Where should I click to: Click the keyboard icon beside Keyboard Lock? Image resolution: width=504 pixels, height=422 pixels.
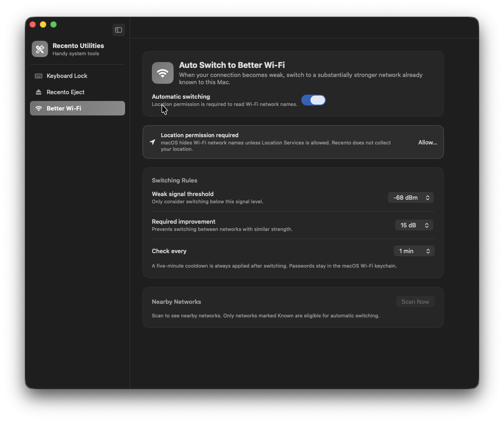39,76
